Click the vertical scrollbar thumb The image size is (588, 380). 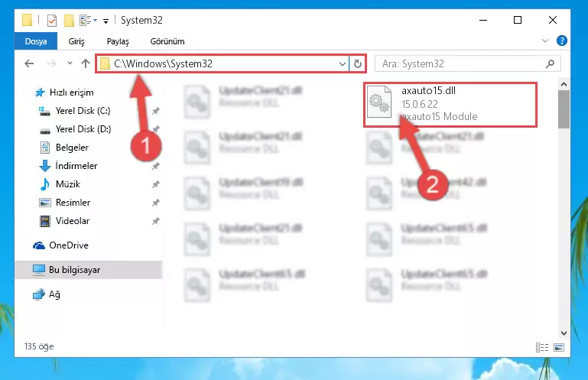[x=564, y=109]
